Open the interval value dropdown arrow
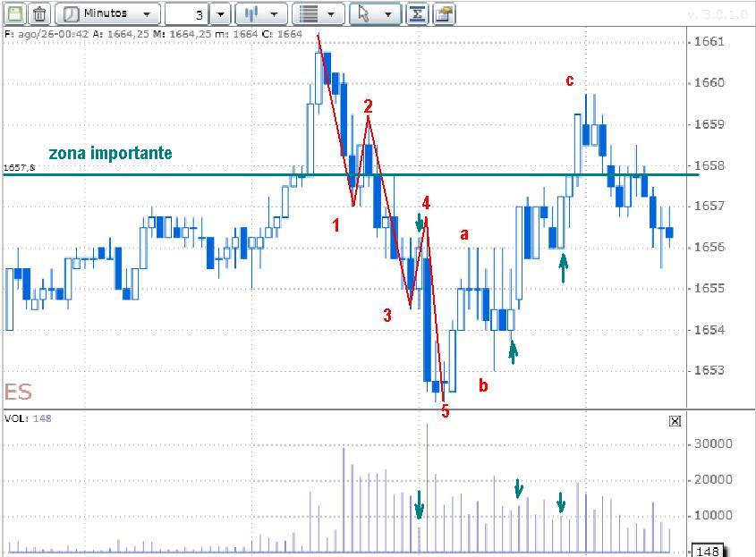 click(x=221, y=14)
